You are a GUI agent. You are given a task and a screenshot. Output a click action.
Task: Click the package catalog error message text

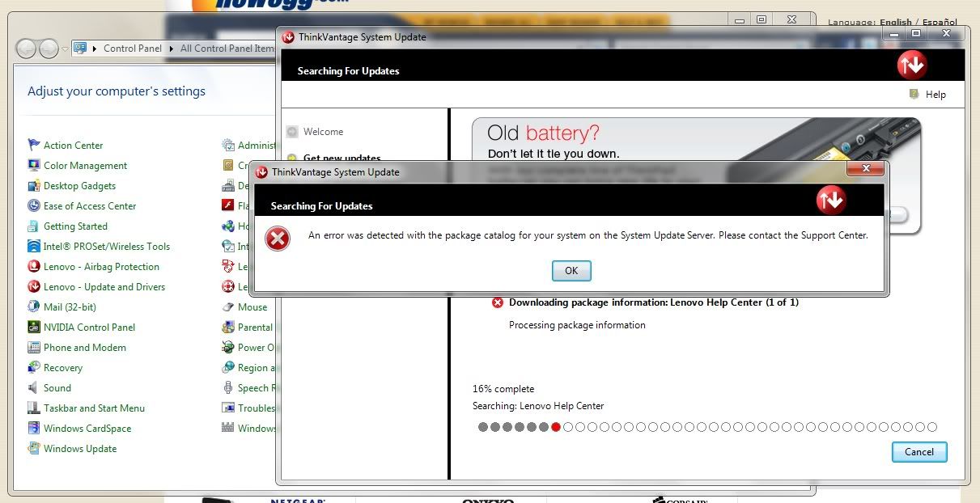(588, 236)
